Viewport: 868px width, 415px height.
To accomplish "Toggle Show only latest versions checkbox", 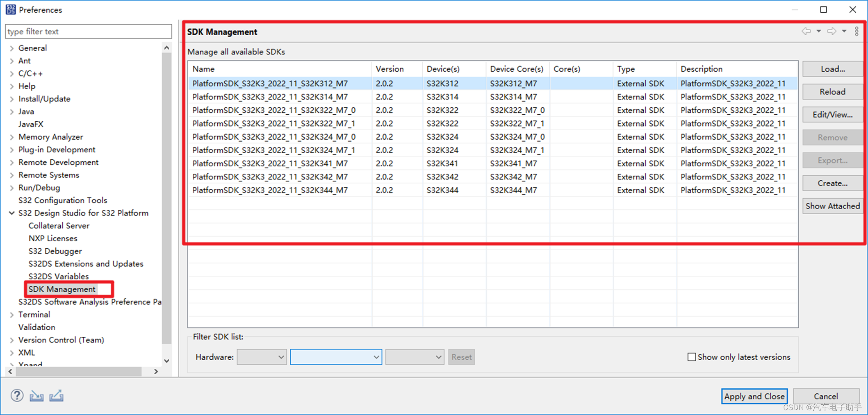I will (692, 357).
